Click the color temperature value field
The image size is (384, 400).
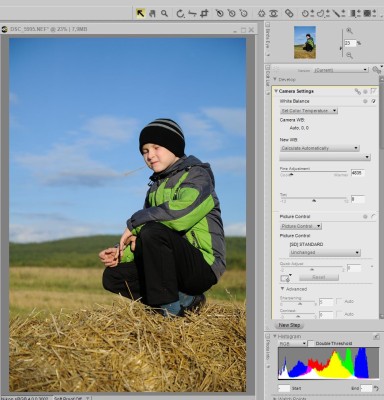tap(358, 173)
